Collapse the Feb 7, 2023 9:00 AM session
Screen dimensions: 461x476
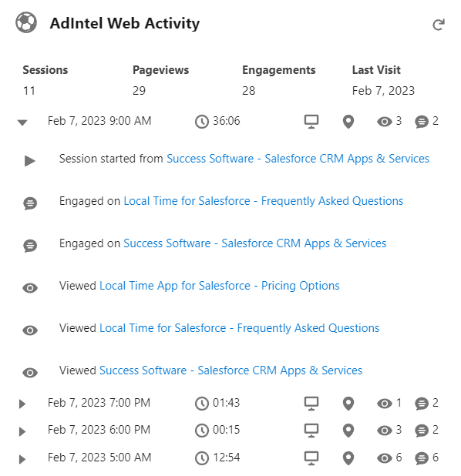click(x=22, y=122)
